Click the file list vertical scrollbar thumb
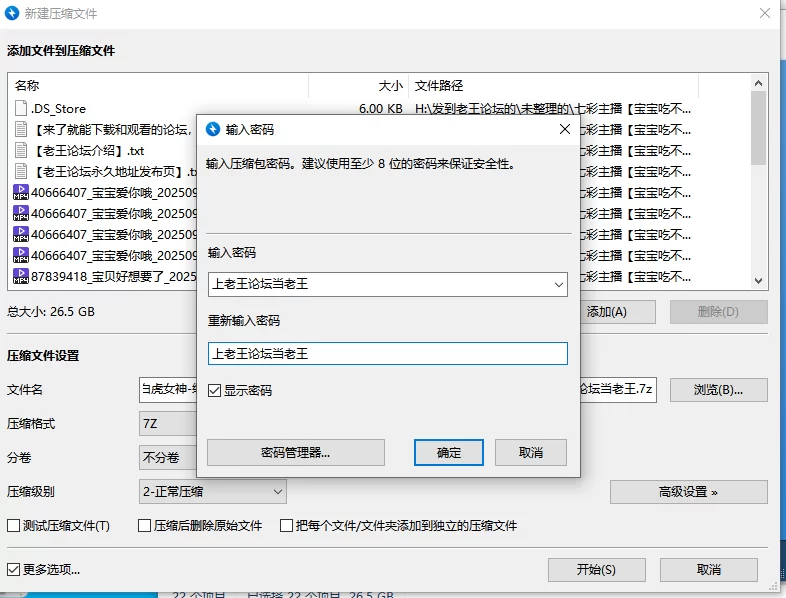786x598 pixels. tap(758, 128)
